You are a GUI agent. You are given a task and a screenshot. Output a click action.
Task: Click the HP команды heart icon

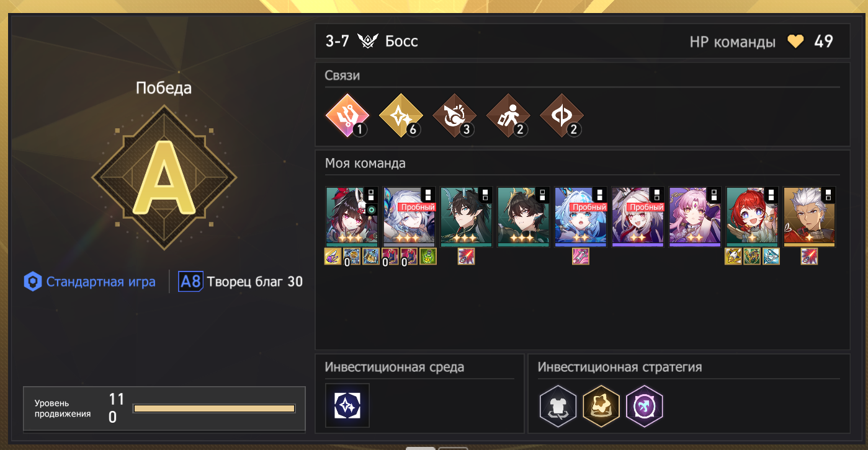795,42
